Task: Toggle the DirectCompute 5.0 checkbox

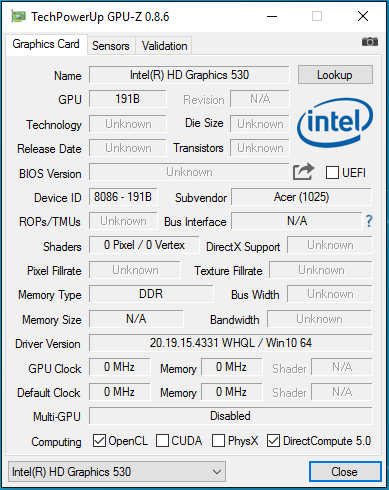Action: (273, 441)
